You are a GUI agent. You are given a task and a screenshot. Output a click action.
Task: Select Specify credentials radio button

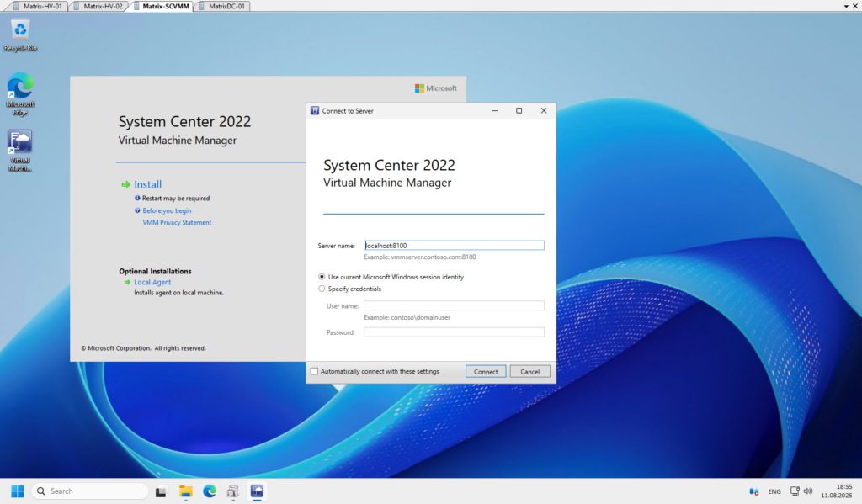click(x=322, y=289)
